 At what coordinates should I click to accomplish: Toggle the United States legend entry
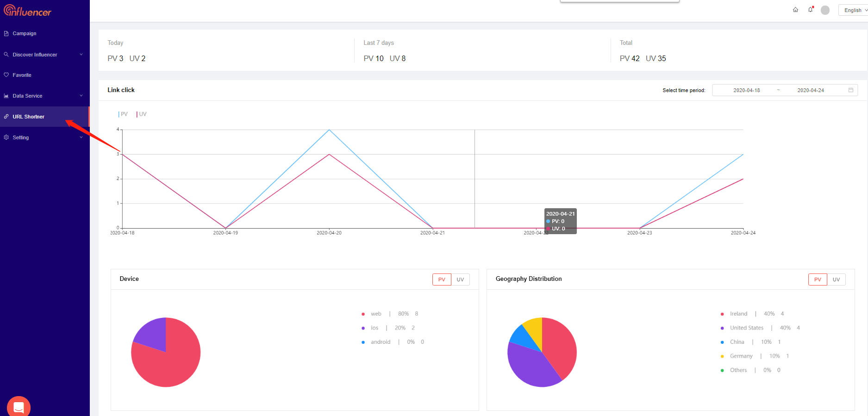(x=760, y=328)
